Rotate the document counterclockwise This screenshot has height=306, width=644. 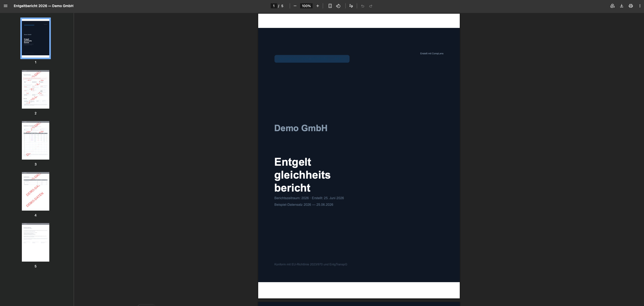pyautogui.click(x=338, y=6)
